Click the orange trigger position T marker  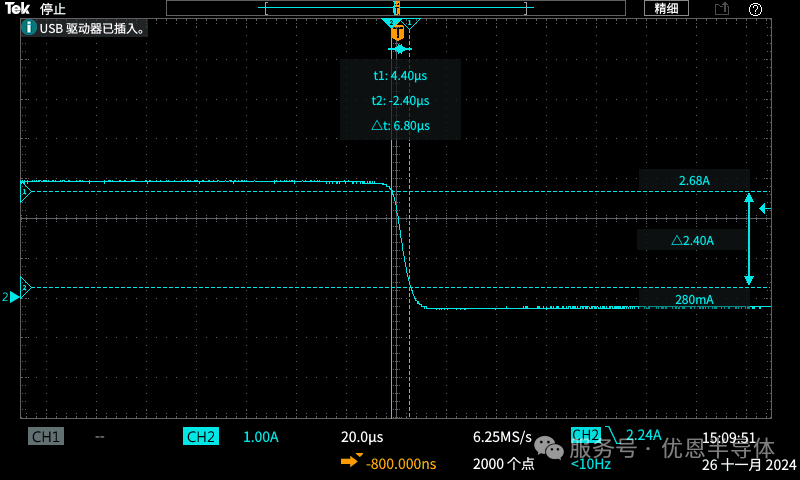click(x=397, y=33)
